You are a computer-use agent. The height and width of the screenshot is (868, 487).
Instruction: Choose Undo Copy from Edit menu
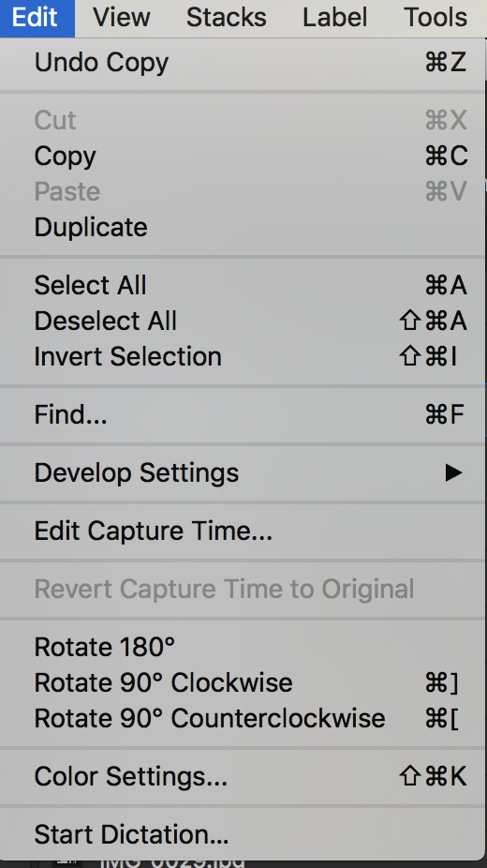click(x=243, y=63)
